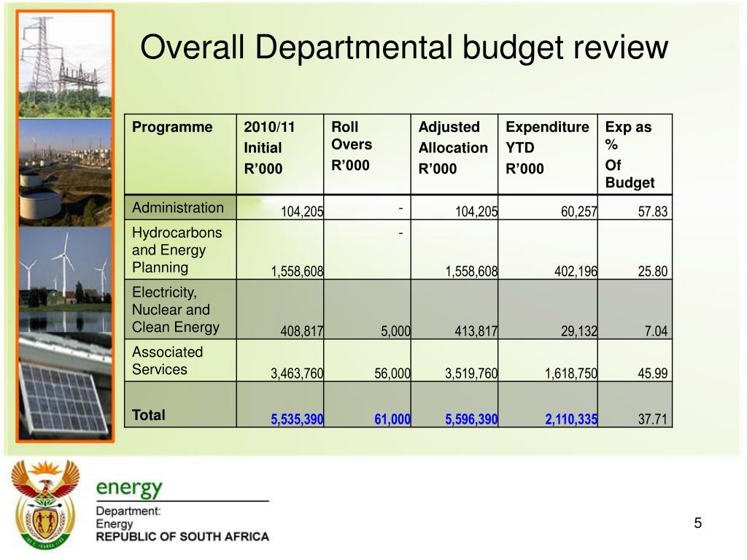Screen dimensions: 747x560
Task: Click the expenditure value 29,132
Action: pyautogui.click(x=578, y=331)
